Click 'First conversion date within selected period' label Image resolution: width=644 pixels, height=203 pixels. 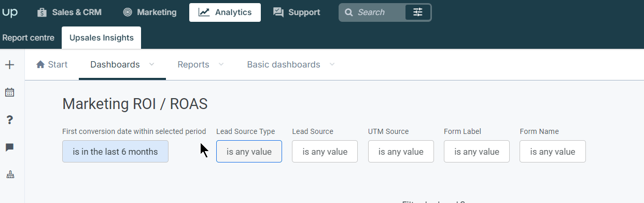click(134, 131)
